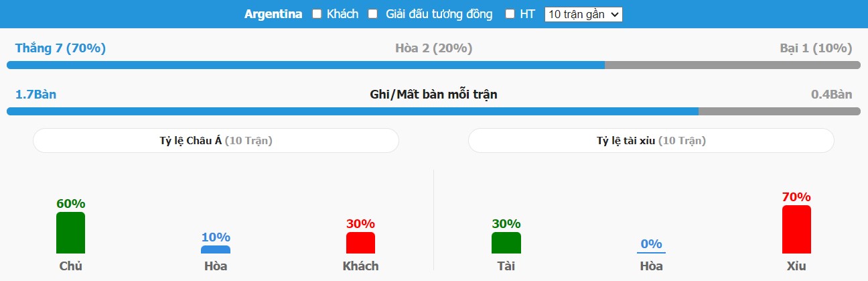868x281 pixels.
Task: Click the 1.7Bàn goals scored value
Action: click(36, 95)
